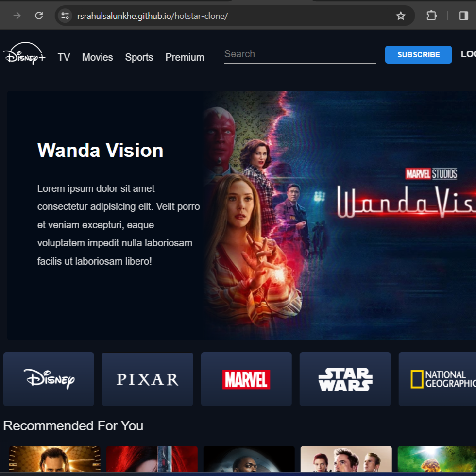This screenshot has width=476, height=476.
Task: Go to the Movies section
Action: [x=97, y=57]
